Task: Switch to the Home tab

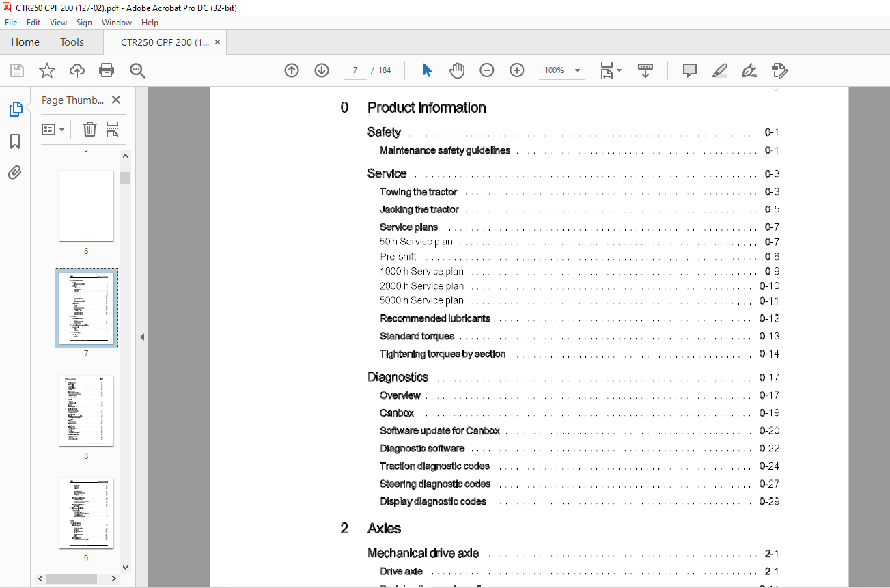Action: [25, 42]
